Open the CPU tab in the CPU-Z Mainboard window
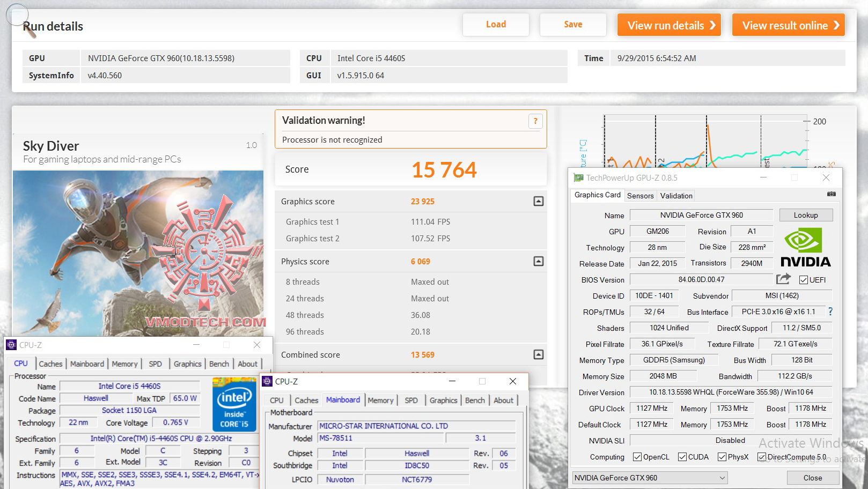 tap(277, 400)
